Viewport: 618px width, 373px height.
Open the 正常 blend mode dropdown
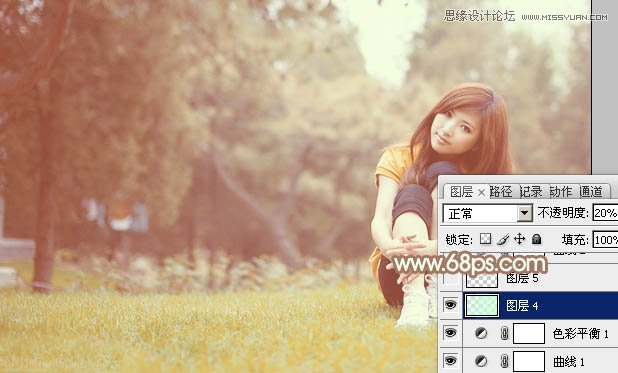[x=525, y=213]
